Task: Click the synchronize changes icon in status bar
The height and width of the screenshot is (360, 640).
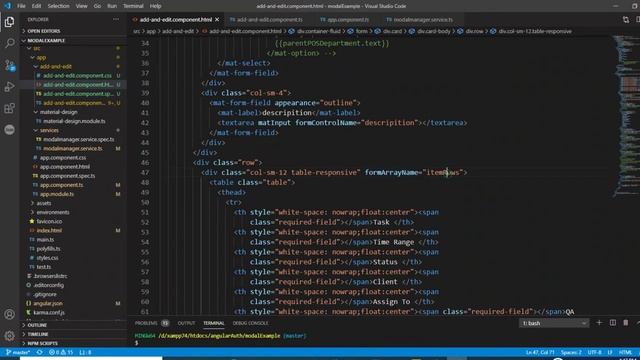Action: [x=40, y=352]
